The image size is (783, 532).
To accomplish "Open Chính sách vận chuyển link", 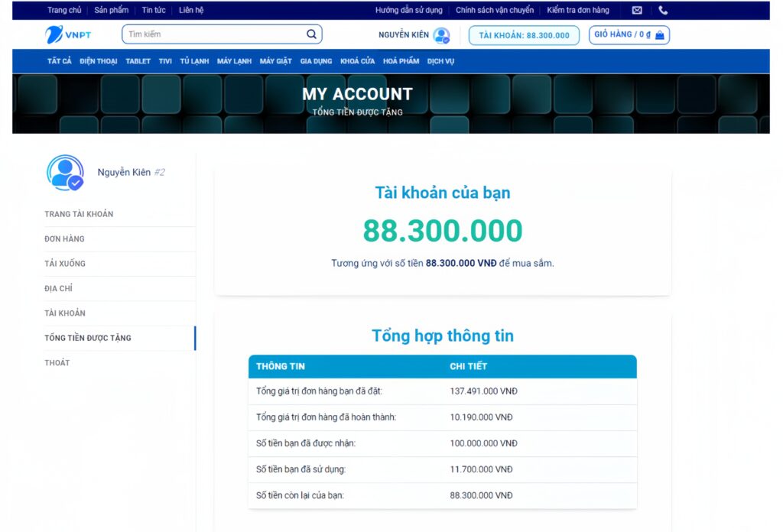I will click(x=495, y=11).
